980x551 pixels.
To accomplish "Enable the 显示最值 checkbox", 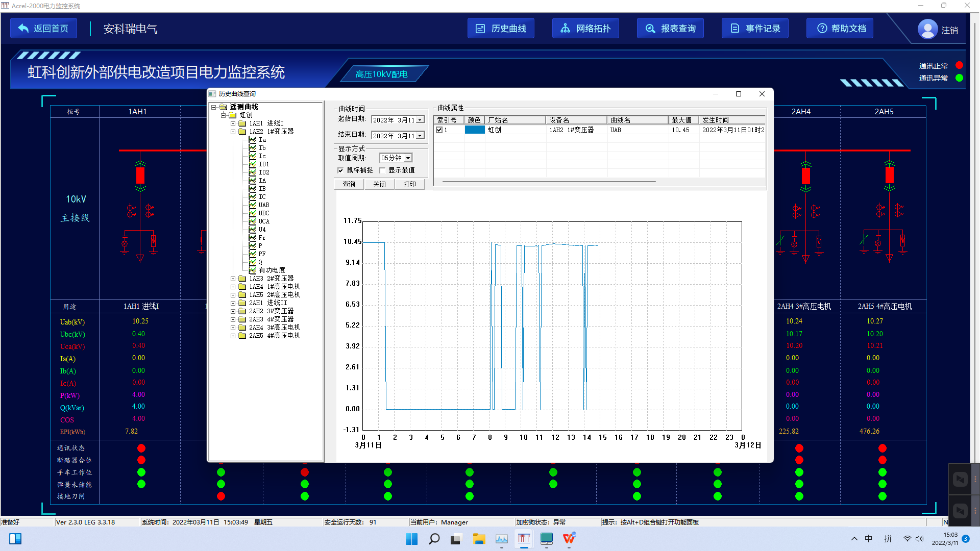I will [382, 170].
